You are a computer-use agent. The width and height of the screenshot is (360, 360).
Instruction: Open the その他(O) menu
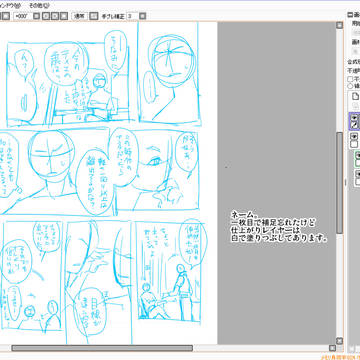coord(39,5)
